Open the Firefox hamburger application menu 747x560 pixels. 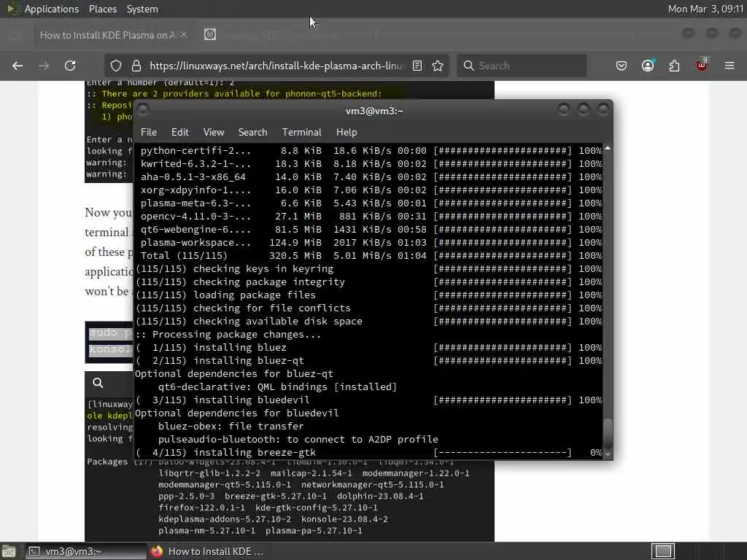pos(729,66)
